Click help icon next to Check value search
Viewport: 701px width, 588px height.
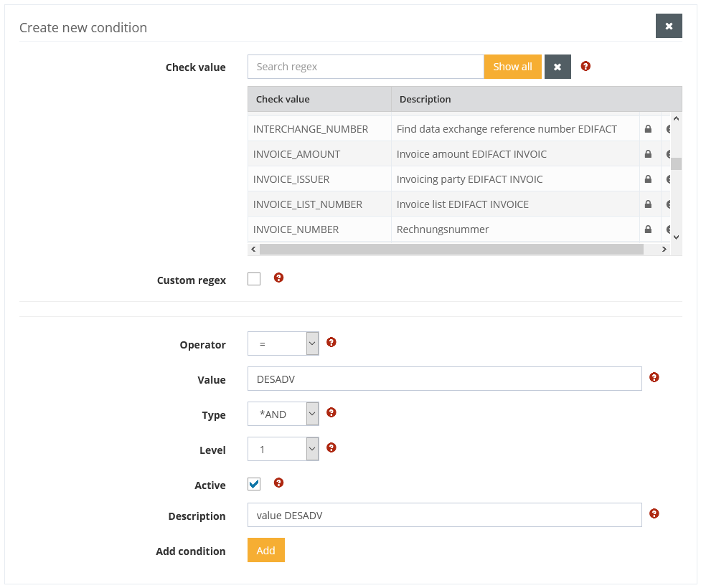tap(585, 67)
